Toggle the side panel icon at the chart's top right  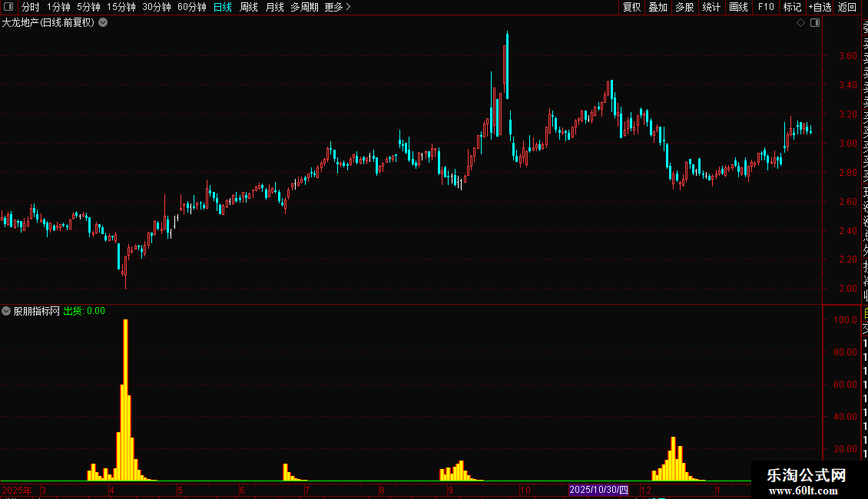point(815,23)
